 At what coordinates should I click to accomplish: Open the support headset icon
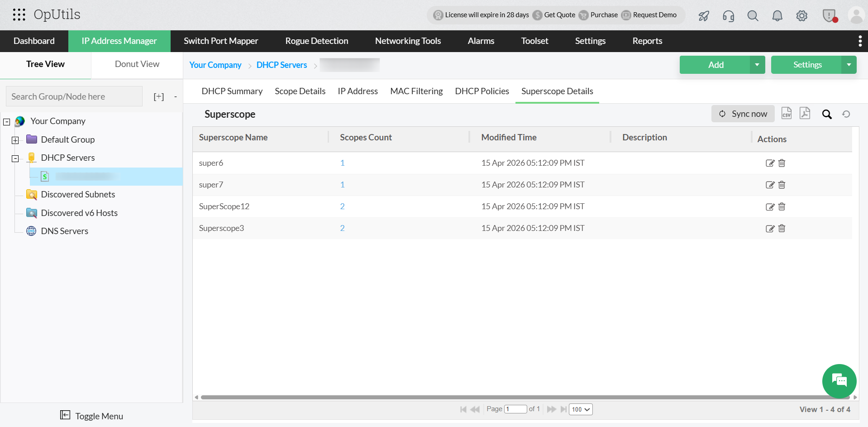728,15
